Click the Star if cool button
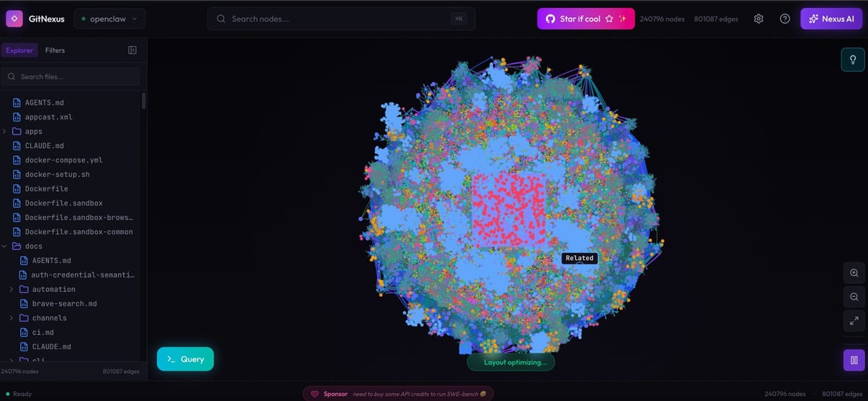 585,19
